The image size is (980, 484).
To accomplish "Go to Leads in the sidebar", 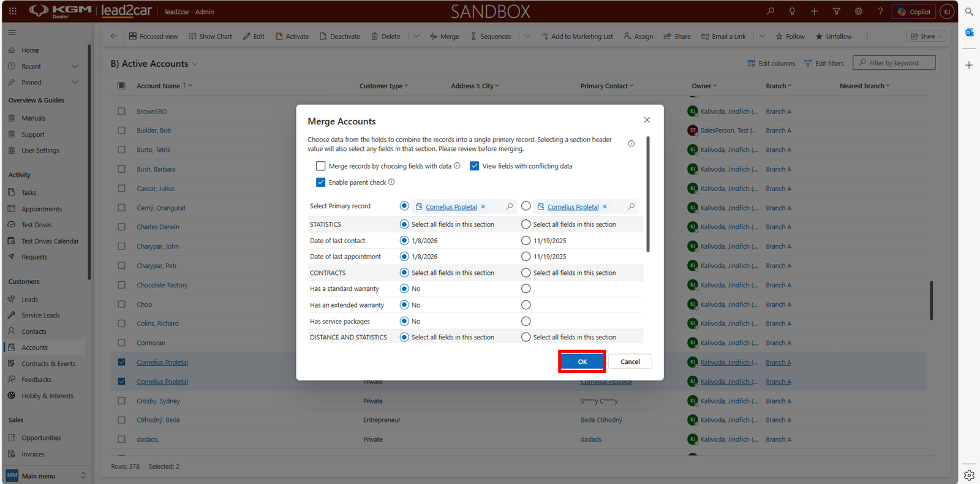I will pos(29,300).
